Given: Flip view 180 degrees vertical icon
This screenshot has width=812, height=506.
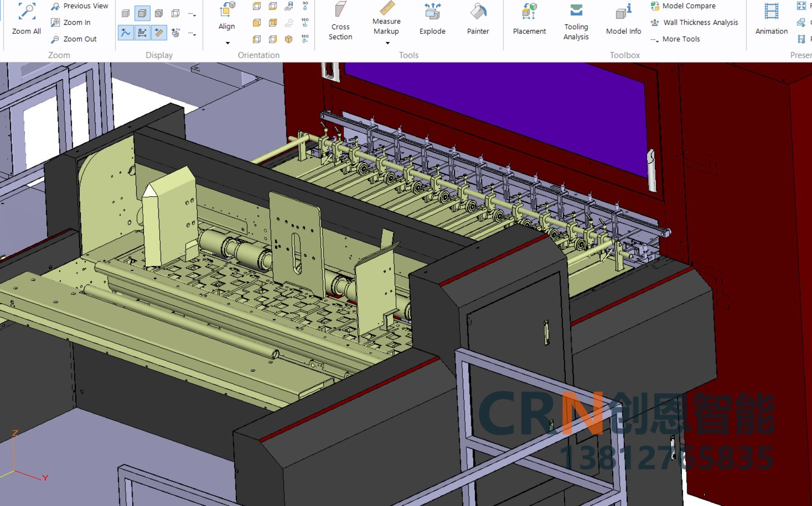Looking at the screenshot, I should (305, 23).
